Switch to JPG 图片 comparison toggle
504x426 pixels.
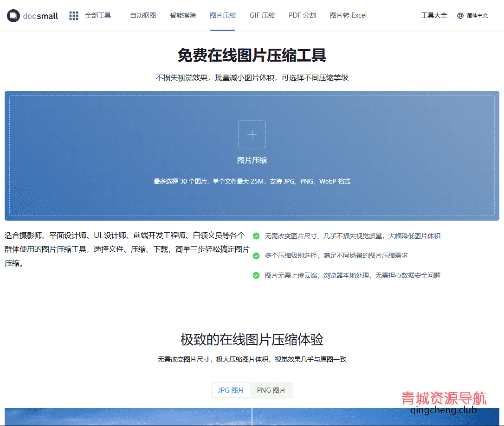coord(231,390)
